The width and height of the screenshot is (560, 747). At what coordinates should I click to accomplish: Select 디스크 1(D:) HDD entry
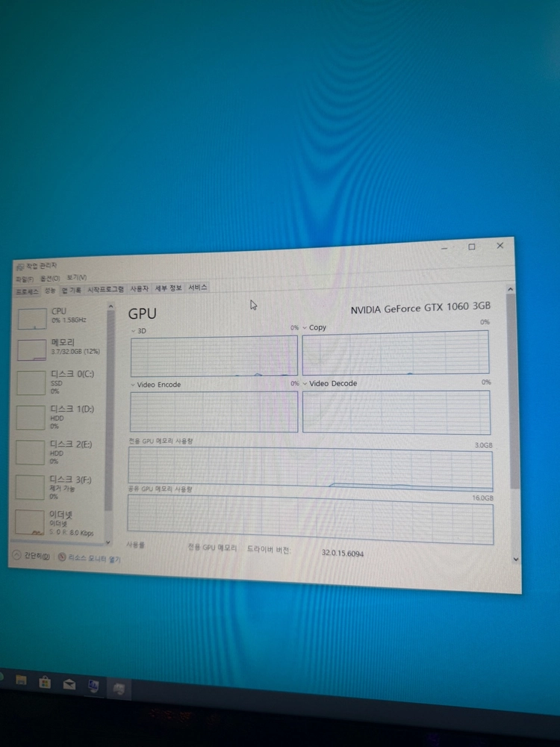[57, 418]
